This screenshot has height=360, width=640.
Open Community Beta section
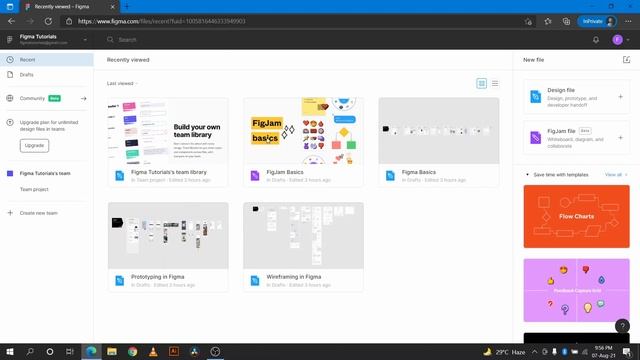coord(40,98)
